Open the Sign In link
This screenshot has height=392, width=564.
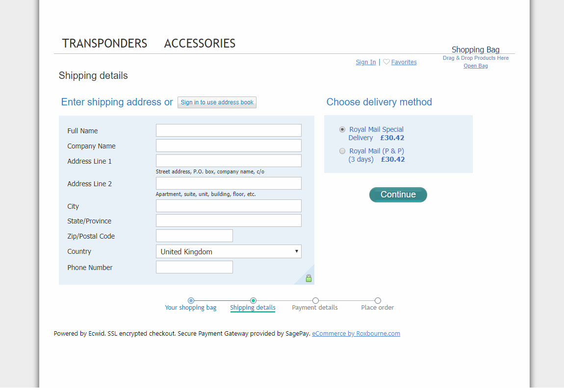point(366,62)
